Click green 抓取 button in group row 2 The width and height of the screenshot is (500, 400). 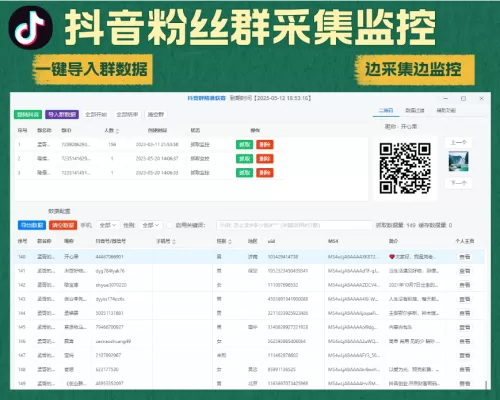(x=244, y=159)
